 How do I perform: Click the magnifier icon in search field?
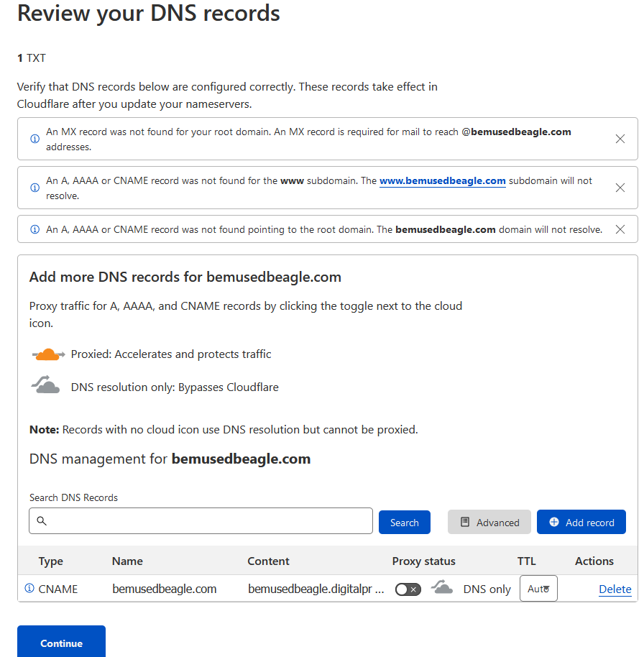[x=42, y=521]
